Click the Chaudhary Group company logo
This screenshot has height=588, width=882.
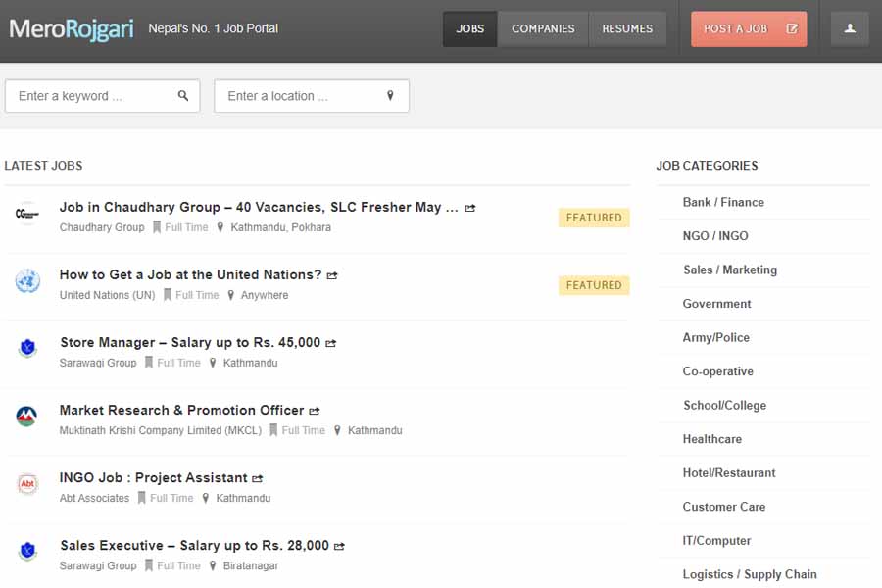tap(27, 215)
